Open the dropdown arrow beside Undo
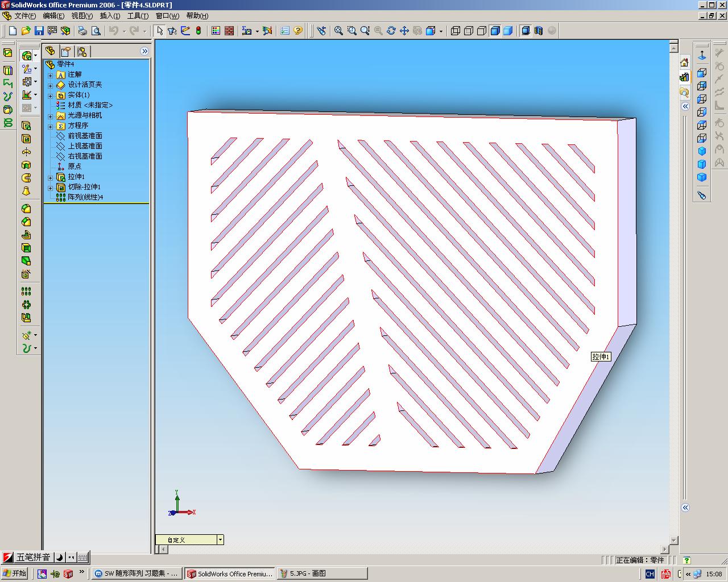Viewport: 728px width, 582px height. tap(124, 31)
